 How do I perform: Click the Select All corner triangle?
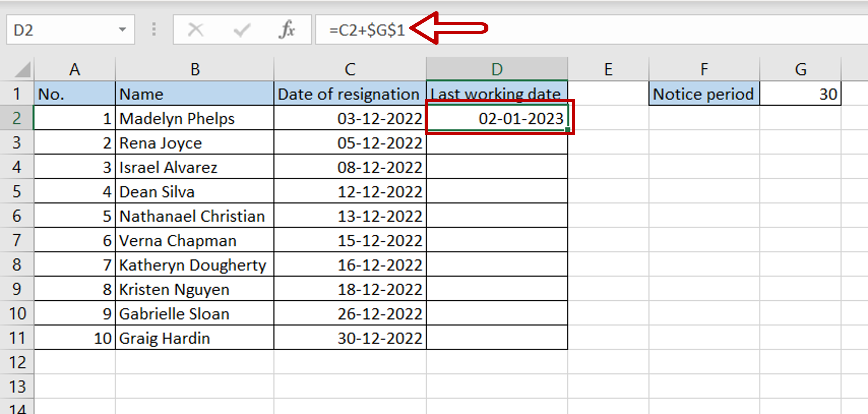23,69
